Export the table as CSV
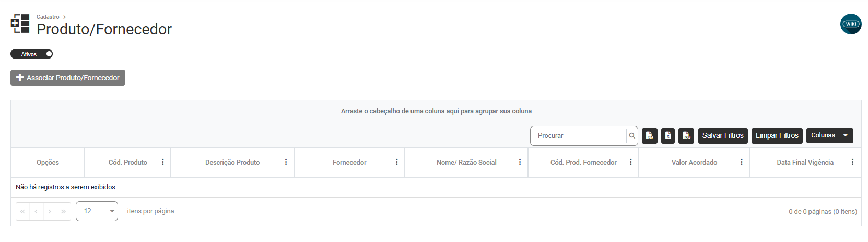This screenshot has width=868, height=242. click(686, 136)
